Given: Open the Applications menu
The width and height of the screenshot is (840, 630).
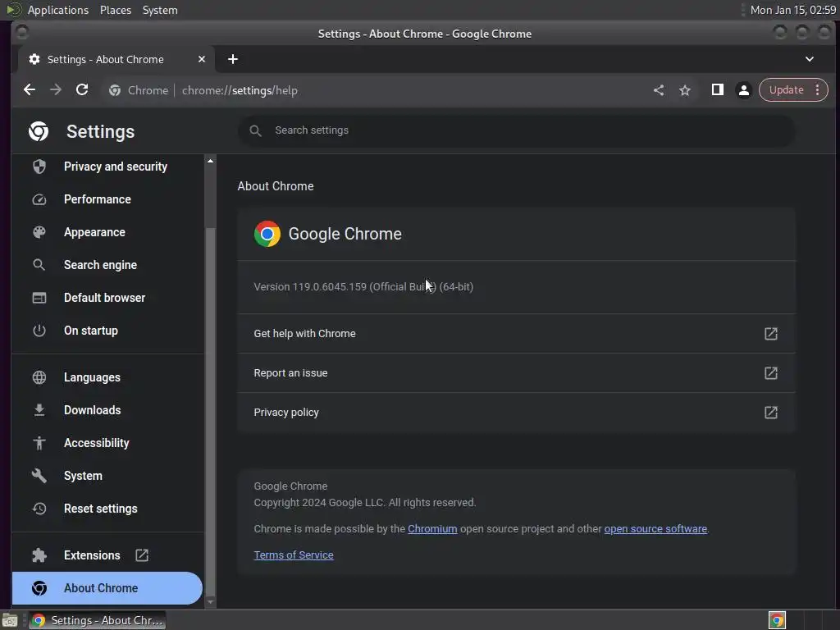Looking at the screenshot, I should pyautogui.click(x=57, y=10).
